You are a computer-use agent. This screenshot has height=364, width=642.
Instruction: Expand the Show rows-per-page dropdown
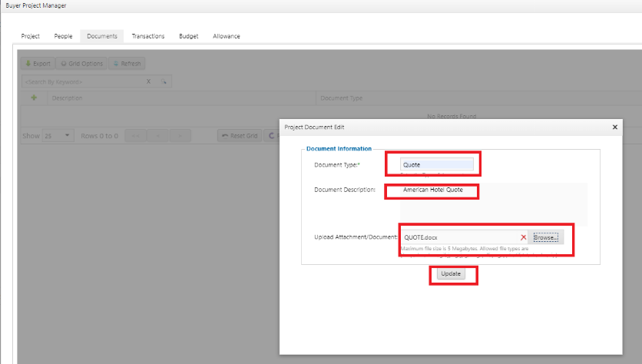(58, 136)
